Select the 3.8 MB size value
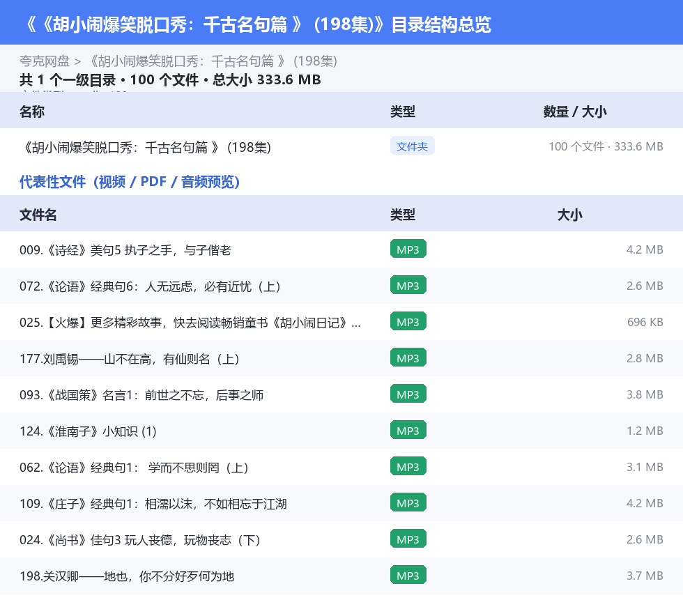This screenshot has height=616, width=683. click(645, 394)
